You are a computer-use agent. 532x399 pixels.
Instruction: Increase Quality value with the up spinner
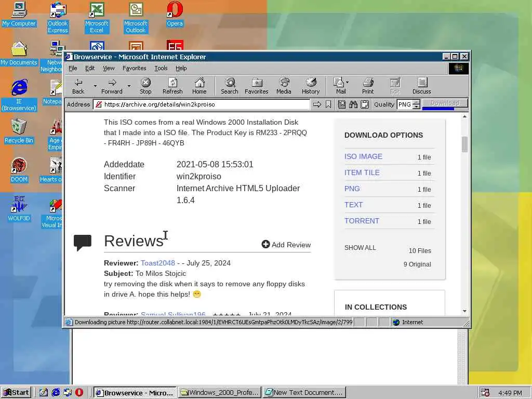pyautogui.click(x=417, y=102)
